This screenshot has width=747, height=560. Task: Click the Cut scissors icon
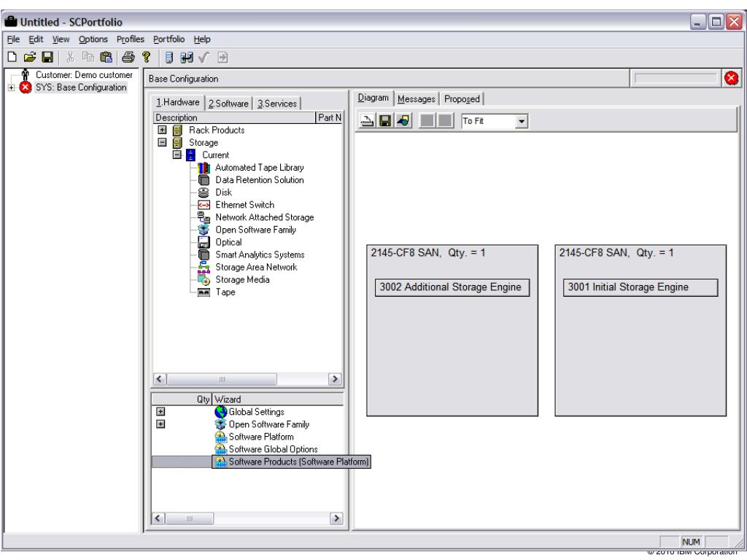point(71,58)
